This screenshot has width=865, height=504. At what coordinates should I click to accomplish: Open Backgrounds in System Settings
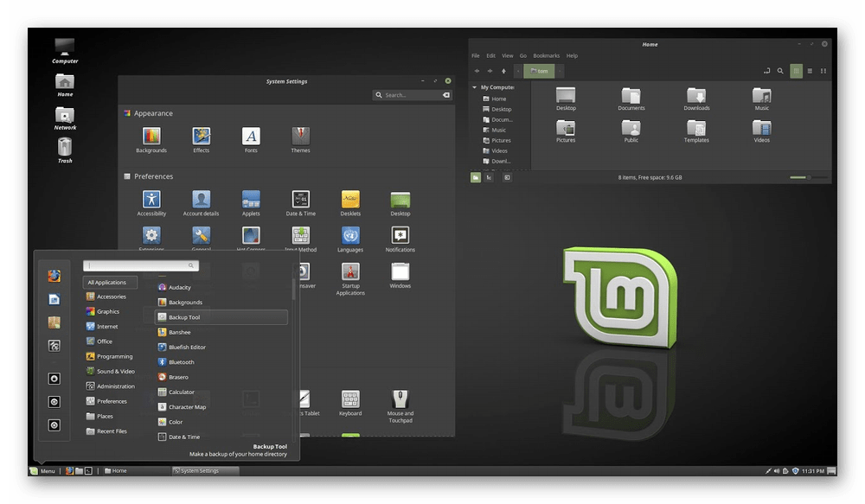pos(151,140)
